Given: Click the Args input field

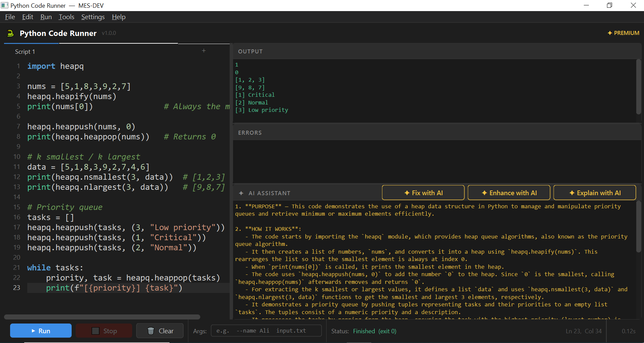Looking at the screenshot, I should click(x=266, y=331).
